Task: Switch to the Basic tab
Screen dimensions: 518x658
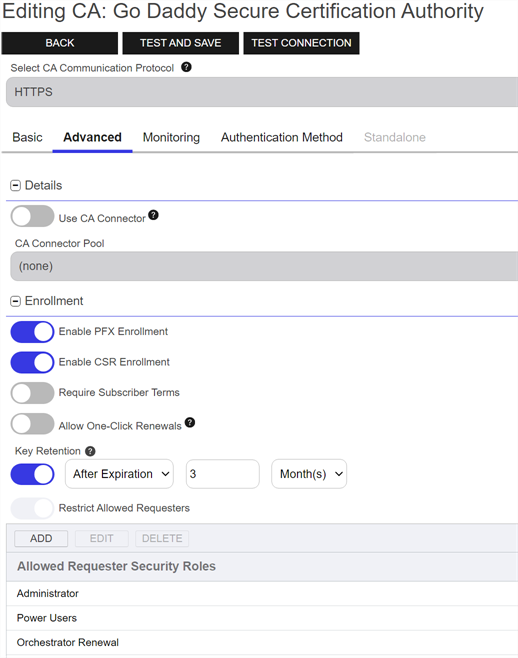Action: tap(27, 137)
